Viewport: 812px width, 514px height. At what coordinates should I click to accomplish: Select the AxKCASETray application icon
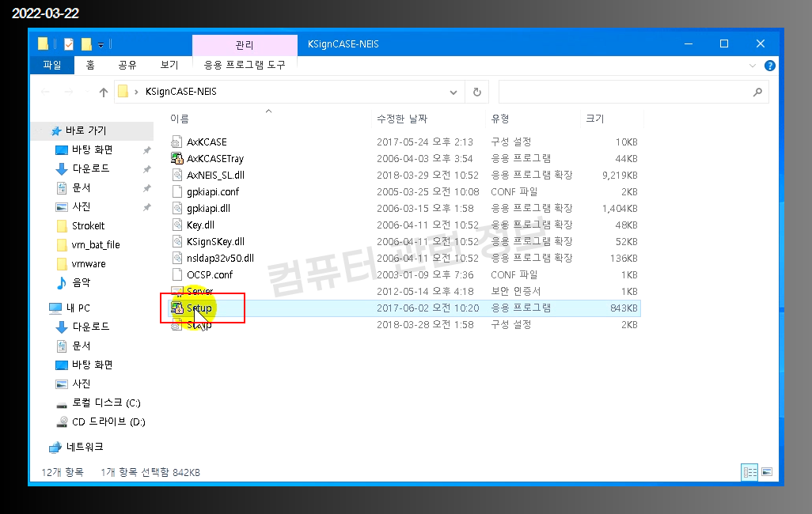coord(177,158)
